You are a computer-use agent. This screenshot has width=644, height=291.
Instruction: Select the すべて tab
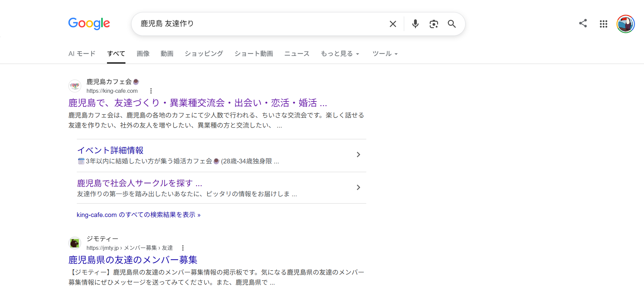click(116, 54)
